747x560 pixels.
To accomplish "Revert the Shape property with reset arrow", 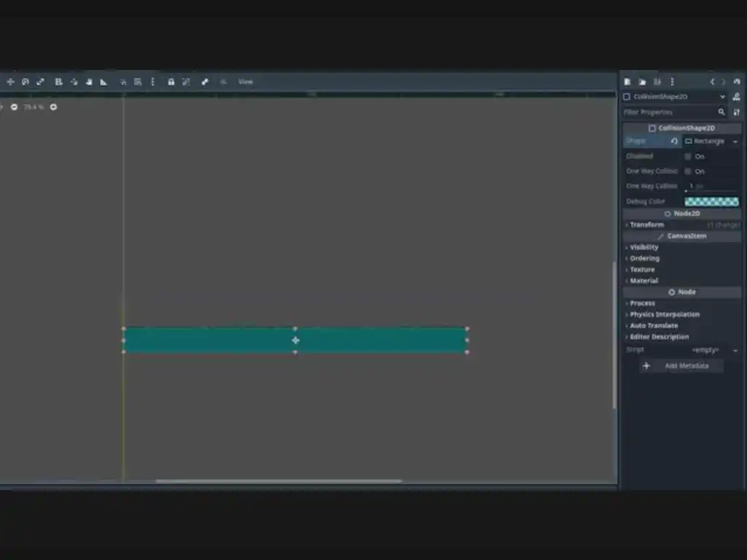I will pos(674,141).
